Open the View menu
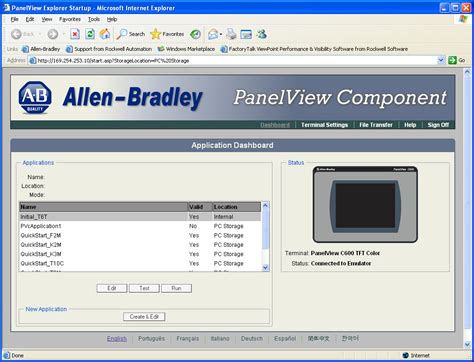Screen dimensions: 474x362 (47, 19)
